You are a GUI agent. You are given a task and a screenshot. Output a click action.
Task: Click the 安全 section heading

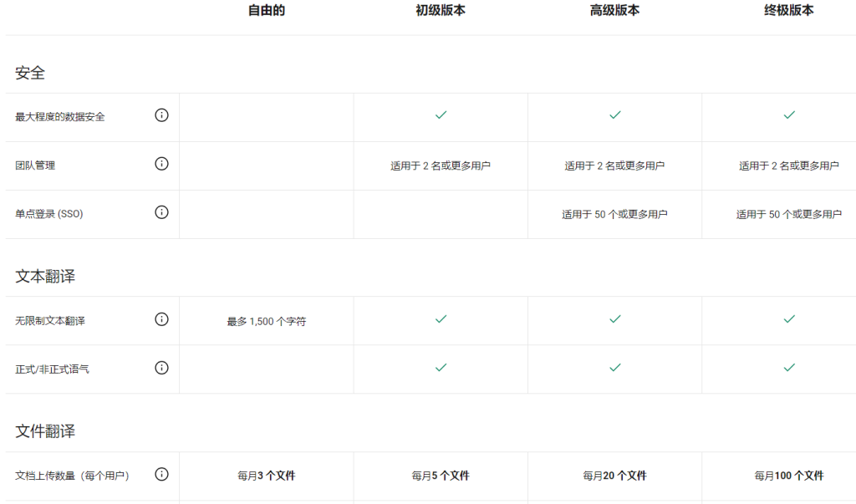pos(30,74)
